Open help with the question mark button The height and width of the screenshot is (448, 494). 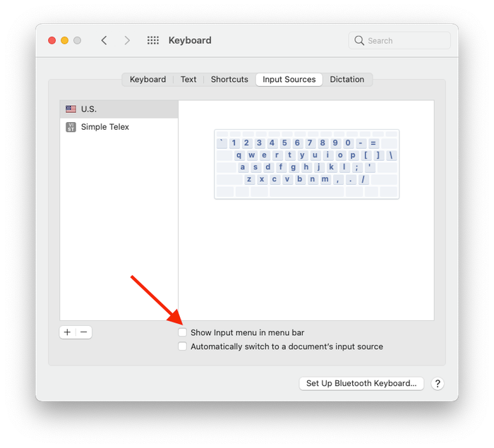(438, 383)
